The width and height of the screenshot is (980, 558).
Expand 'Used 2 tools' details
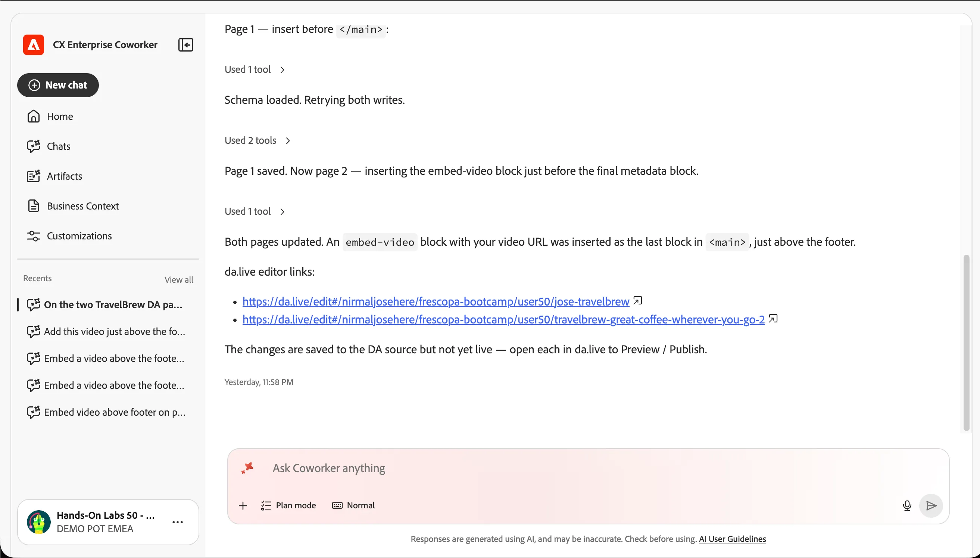257,140
